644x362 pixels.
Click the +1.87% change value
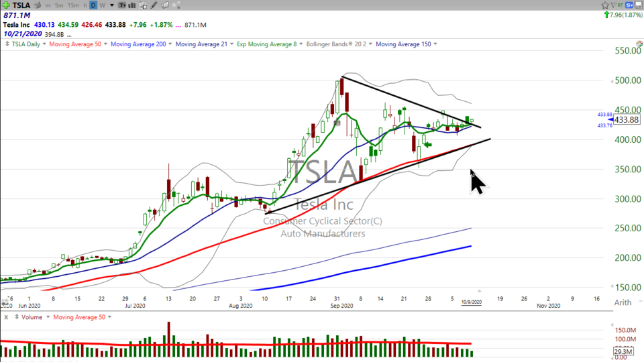[x=161, y=25]
